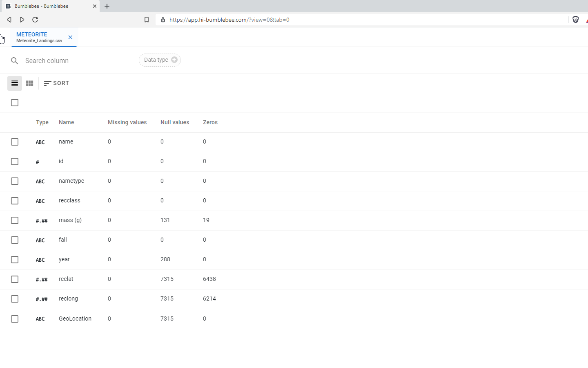
Task: Click the Missing values header
Action: pos(127,122)
